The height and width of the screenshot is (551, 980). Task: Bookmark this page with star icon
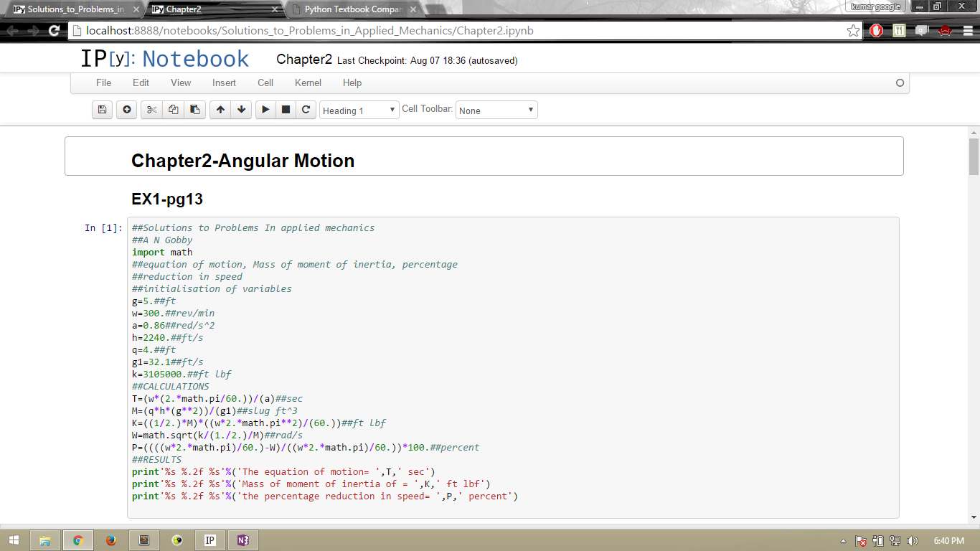coord(853,31)
